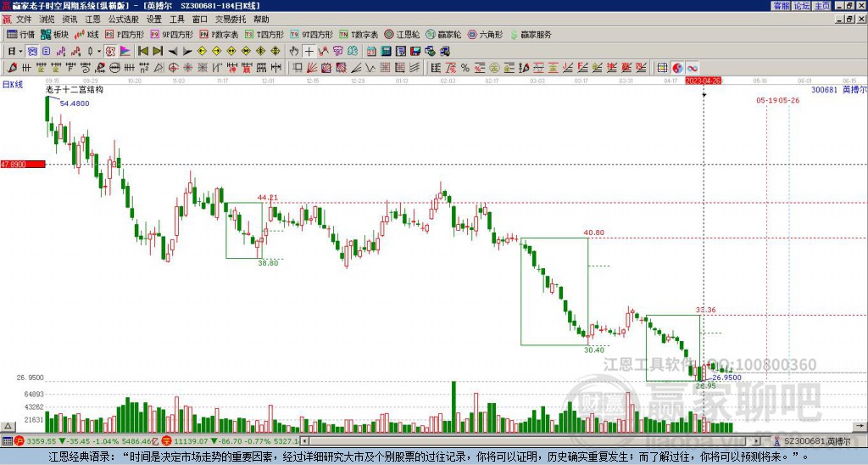The width and height of the screenshot is (868, 465).
Task: Click the K线 toolbar button
Action: pyautogui.click(x=86, y=34)
